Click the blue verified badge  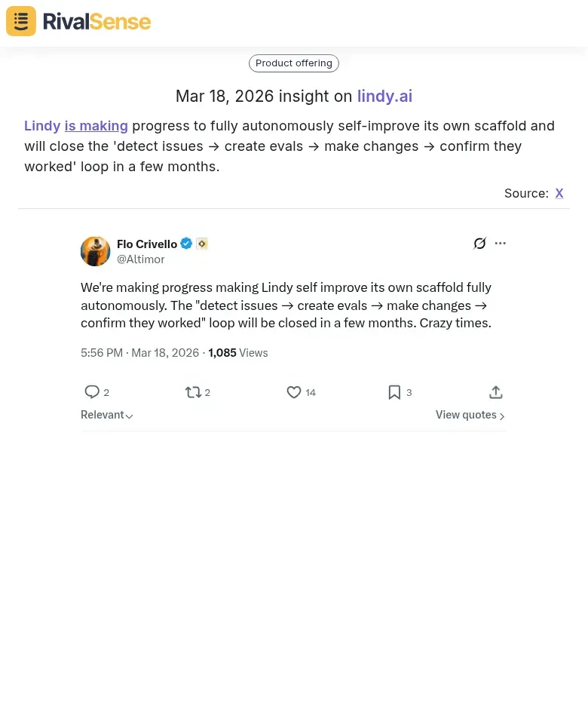tap(186, 244)
